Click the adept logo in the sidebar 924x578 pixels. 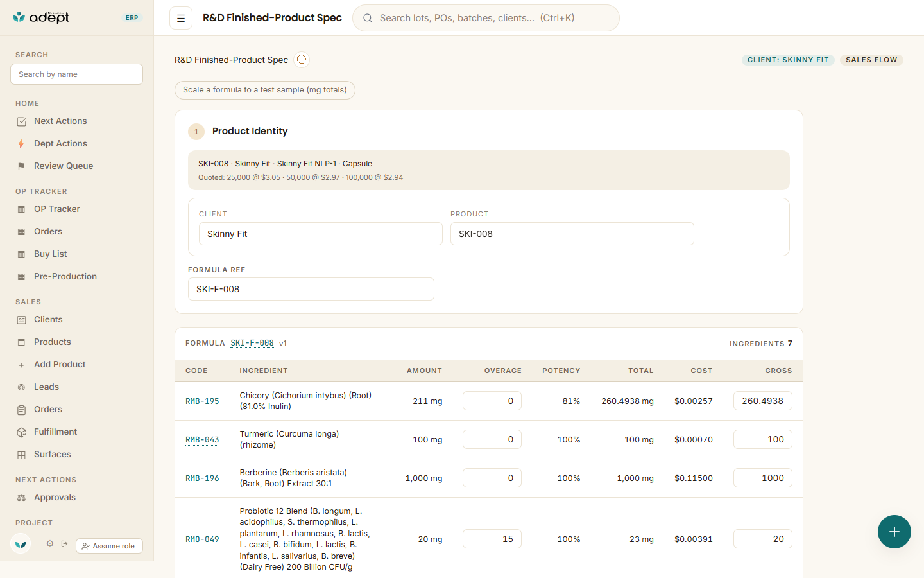(x=41, y=17)
